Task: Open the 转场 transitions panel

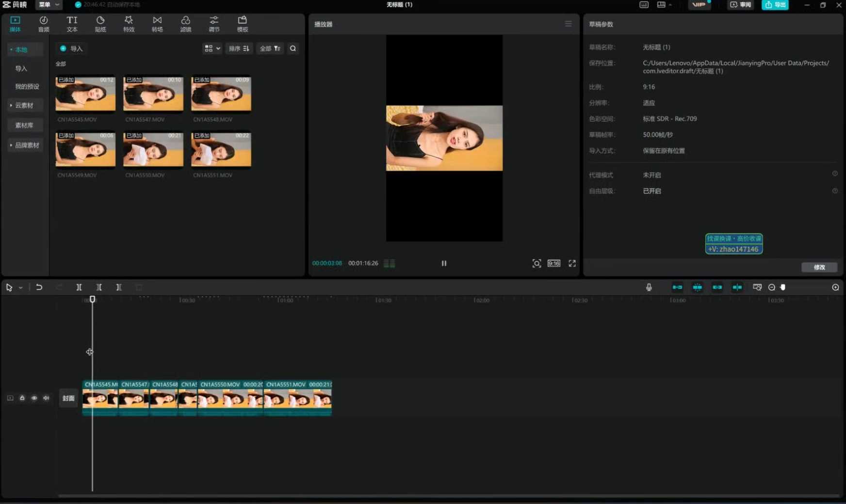Action: [x=157, y=24]
